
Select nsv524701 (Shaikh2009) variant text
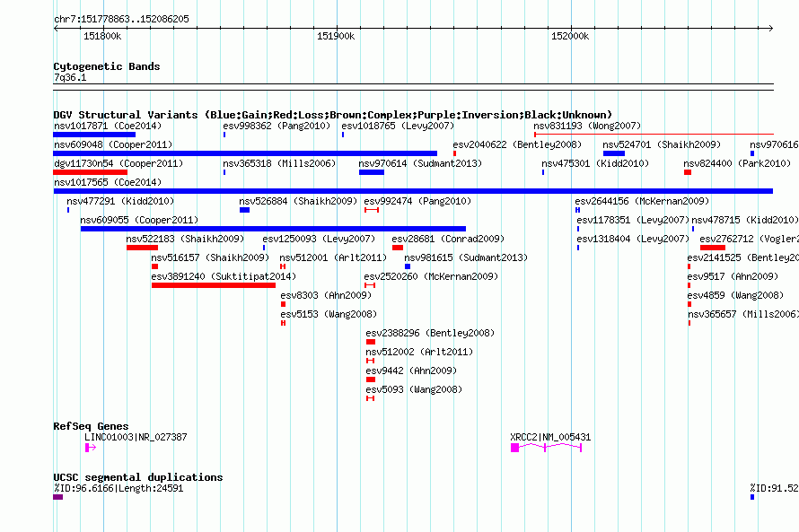pos(662,144)
